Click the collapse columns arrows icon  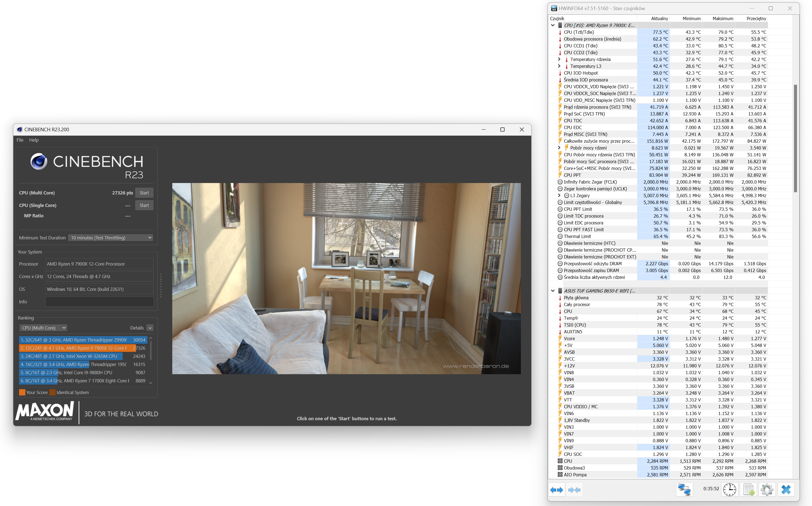pyautogui.click(x=574, y=490)
